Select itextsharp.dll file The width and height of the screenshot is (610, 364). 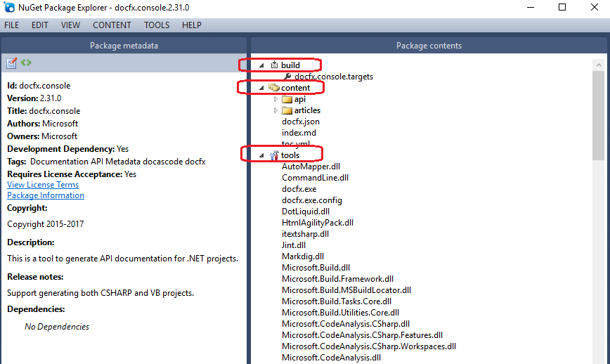pyautogui.click(x=306, y=234)
